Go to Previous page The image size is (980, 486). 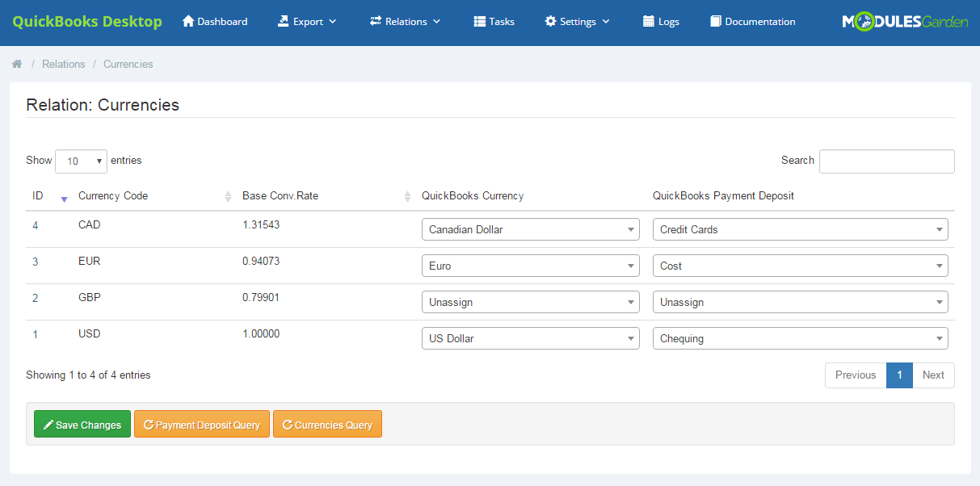pyautogui.click(x=856, y=375)
